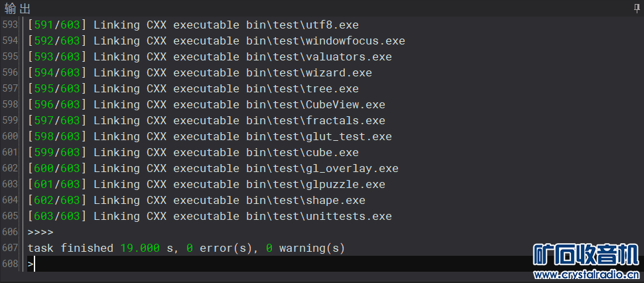The width and height of the screenshot is (644, 283).
Task: Click line number 593 in the gutter
Action: 10,25
